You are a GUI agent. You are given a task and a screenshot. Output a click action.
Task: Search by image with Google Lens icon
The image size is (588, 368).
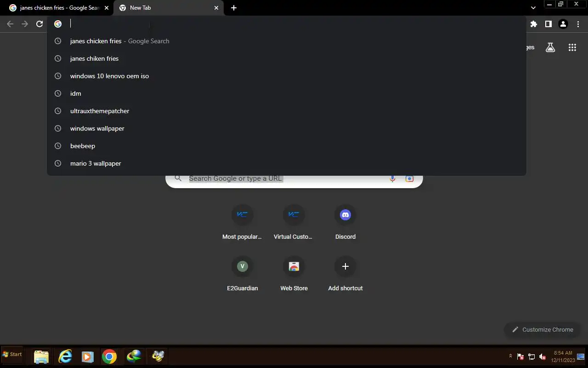tap(409, 178)
